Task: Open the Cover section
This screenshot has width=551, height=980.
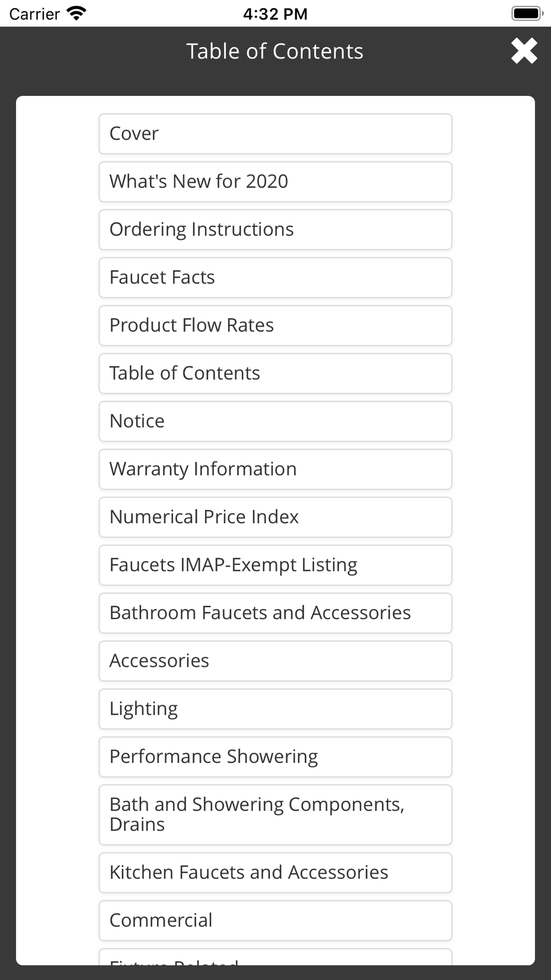Action: 275,134
